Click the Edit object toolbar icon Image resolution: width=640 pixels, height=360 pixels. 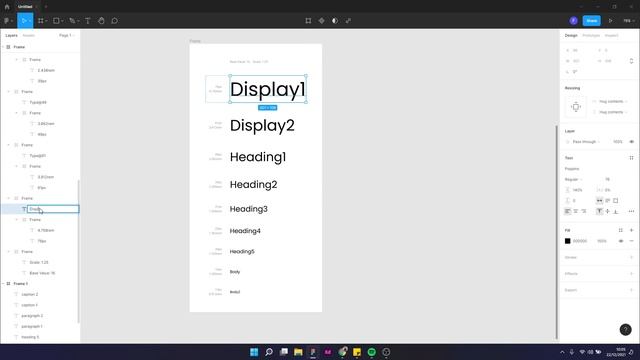click(308, 21)
